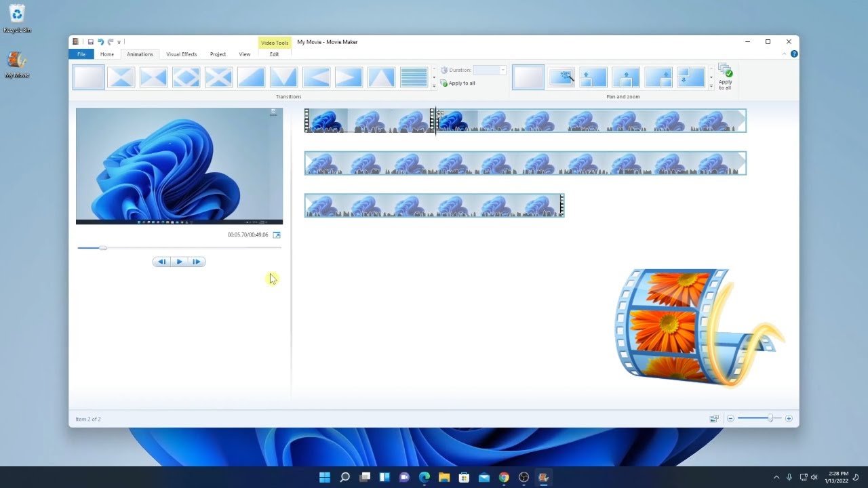Open Movie Maker help icon
The height and width of the screenshot is (488, 868).
coord(794,54)
